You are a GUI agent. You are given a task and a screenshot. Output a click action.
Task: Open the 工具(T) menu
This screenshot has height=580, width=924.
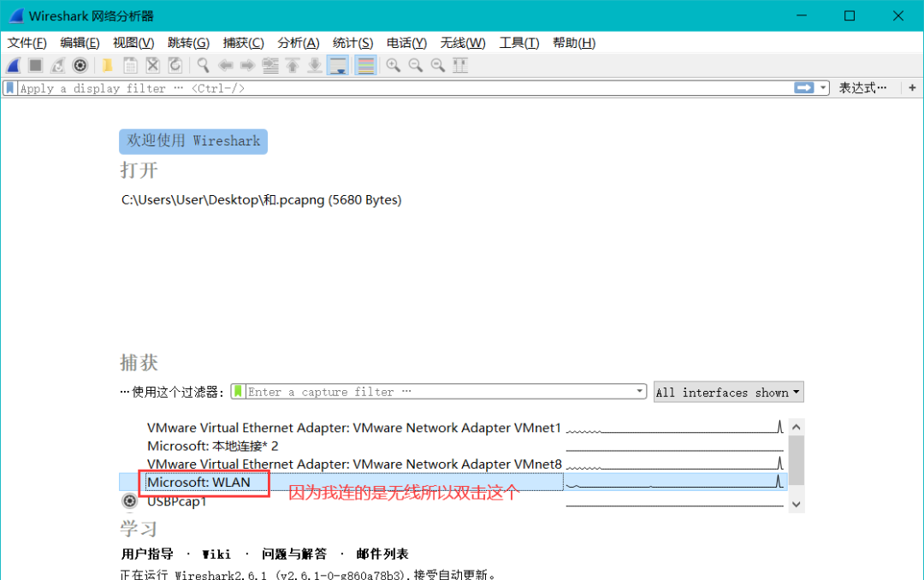tap(519, 43)
